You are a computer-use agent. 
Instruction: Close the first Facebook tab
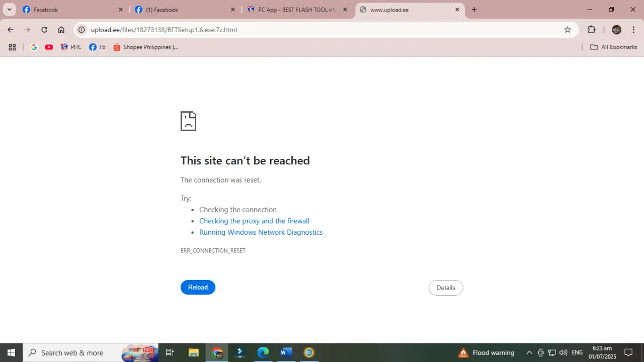click(x=120, y=10)
